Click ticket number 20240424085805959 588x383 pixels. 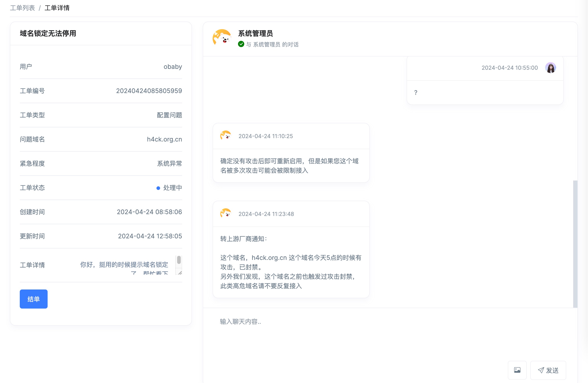click(149, 91)
